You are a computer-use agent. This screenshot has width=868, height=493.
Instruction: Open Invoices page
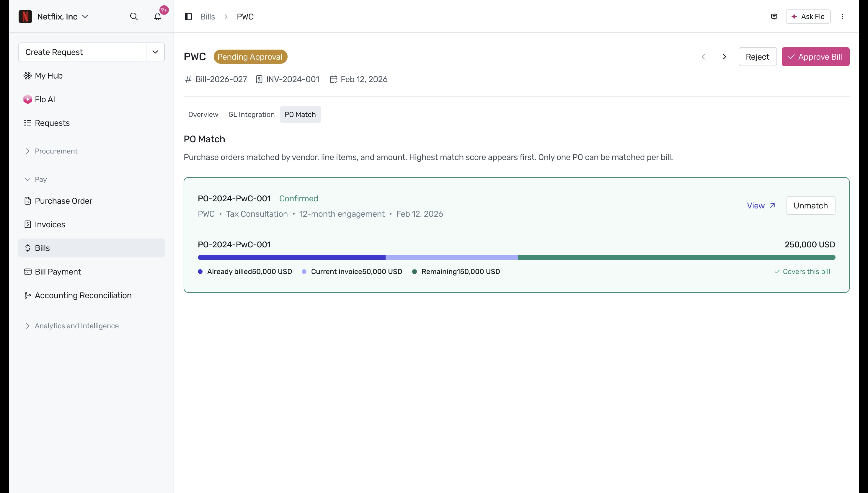(x=92, y=224)
